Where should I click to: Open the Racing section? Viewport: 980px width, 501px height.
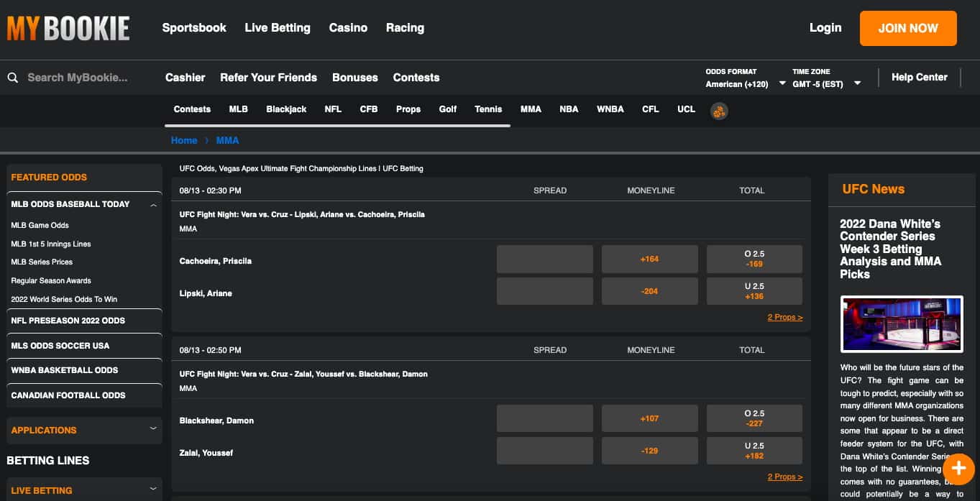tap(405, 28)
